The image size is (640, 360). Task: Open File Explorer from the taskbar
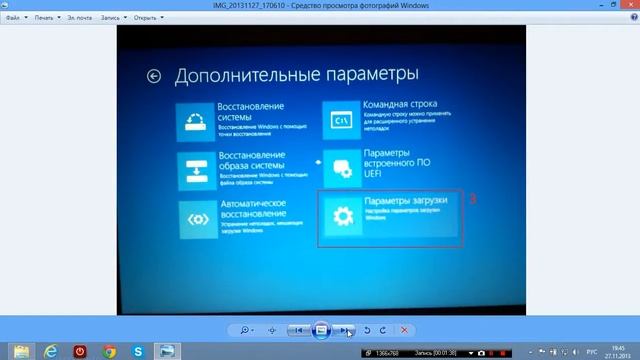(22, 351)
